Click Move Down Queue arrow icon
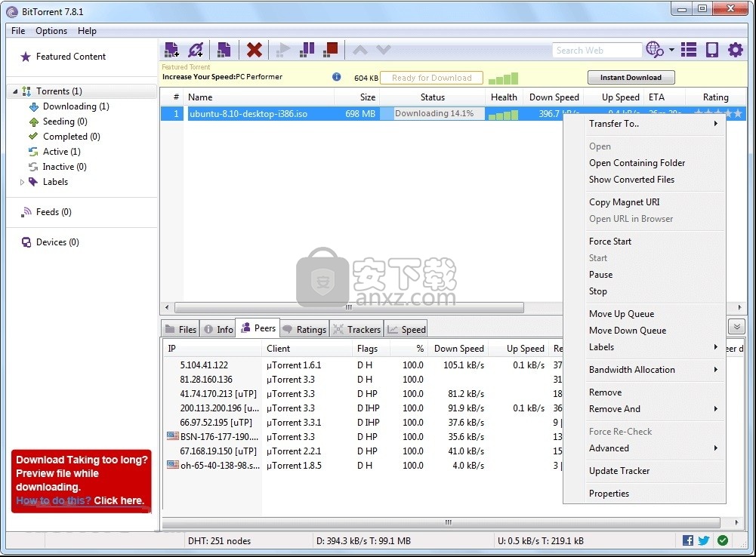 (x=384, y=50)
